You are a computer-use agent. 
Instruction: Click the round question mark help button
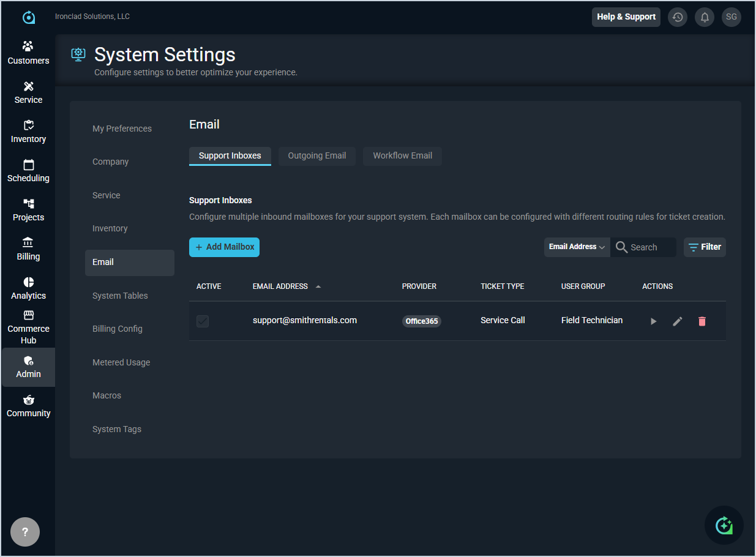(x=25, y=532)
